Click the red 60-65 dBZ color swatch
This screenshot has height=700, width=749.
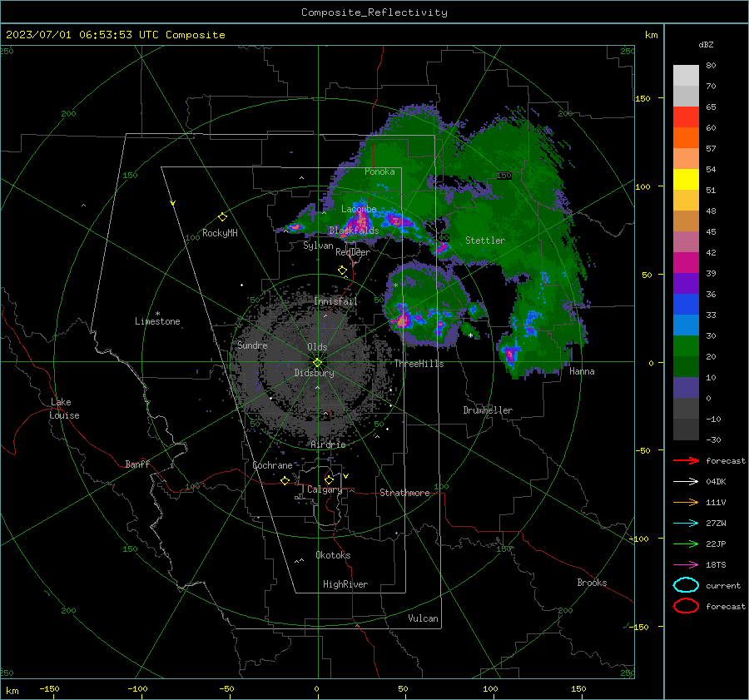[x=686, y=117]
